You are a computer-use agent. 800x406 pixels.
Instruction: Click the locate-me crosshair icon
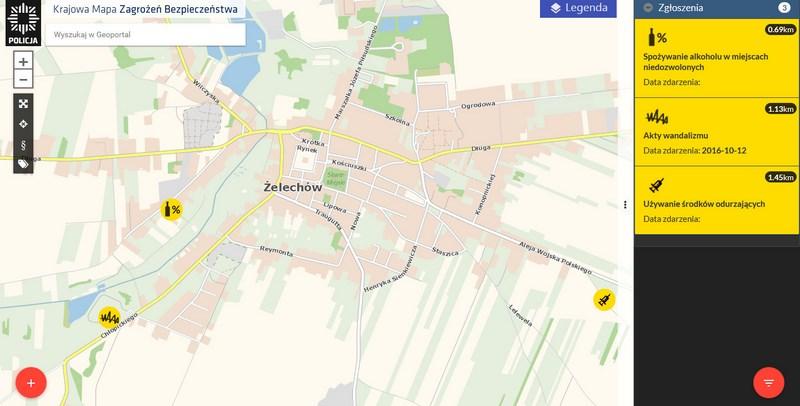[23, 124]
